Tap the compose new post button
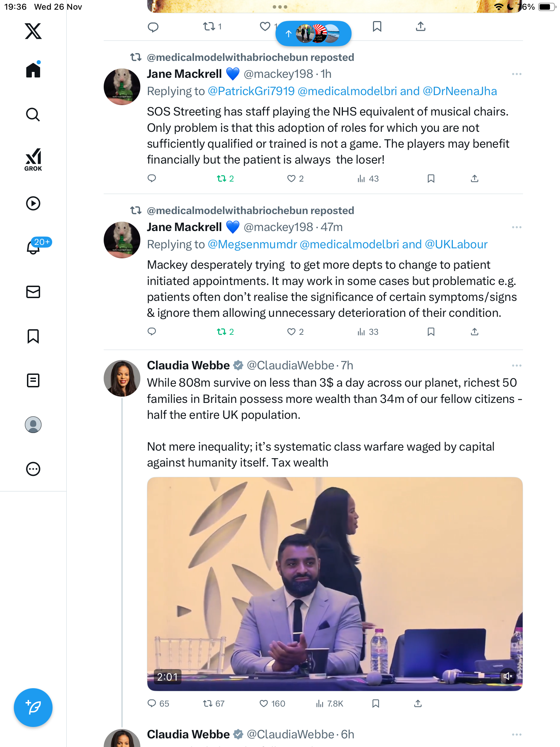The width and height of the screenshot is (560, 747). 33,708
